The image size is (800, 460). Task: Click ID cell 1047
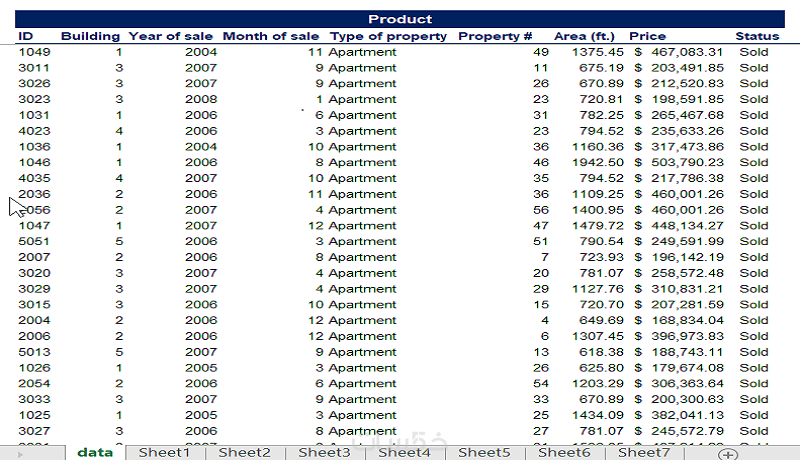(34, 225)
